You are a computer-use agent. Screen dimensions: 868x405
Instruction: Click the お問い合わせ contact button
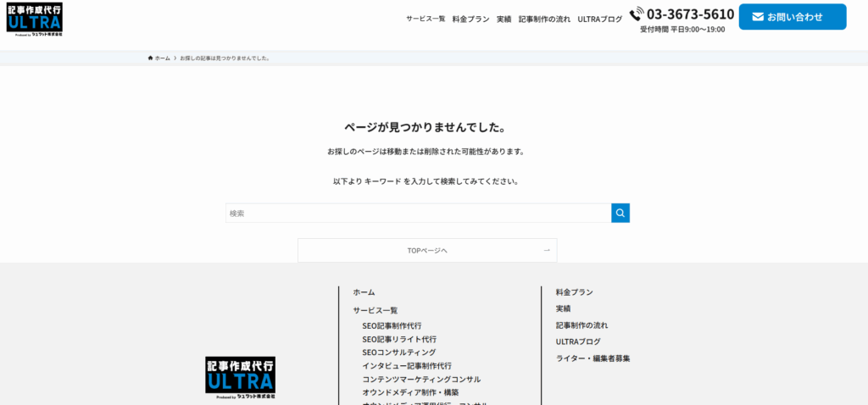coord(793,17)
